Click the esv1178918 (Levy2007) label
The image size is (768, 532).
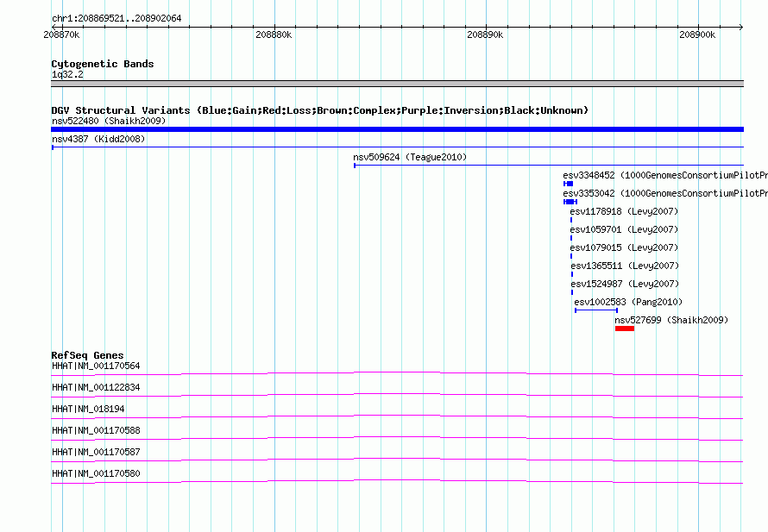624,211
